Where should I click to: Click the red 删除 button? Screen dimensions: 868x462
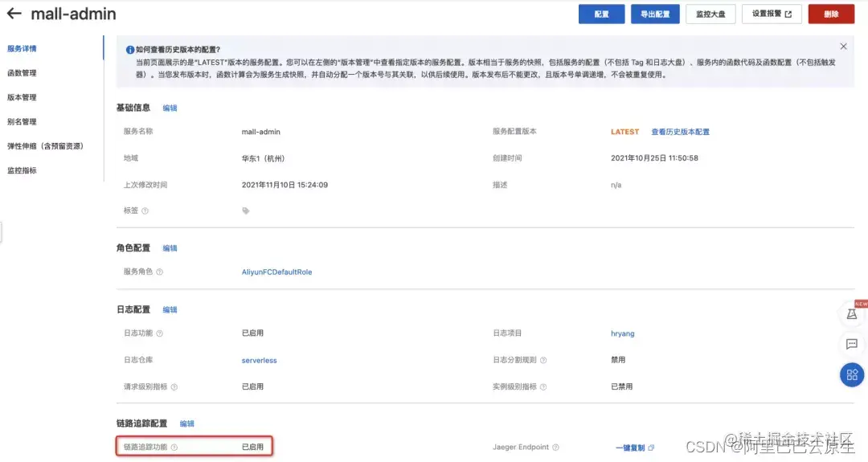tap(831, 14)
